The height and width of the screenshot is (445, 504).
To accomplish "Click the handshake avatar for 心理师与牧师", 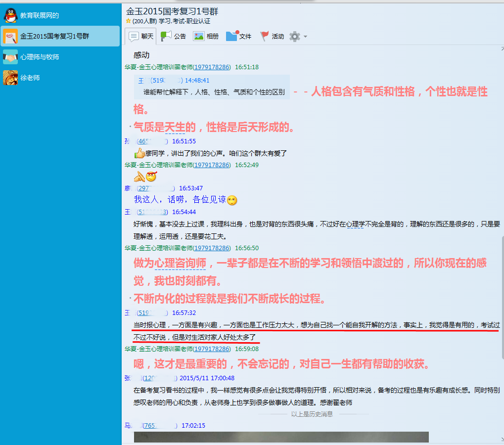I will pos(10,57).
